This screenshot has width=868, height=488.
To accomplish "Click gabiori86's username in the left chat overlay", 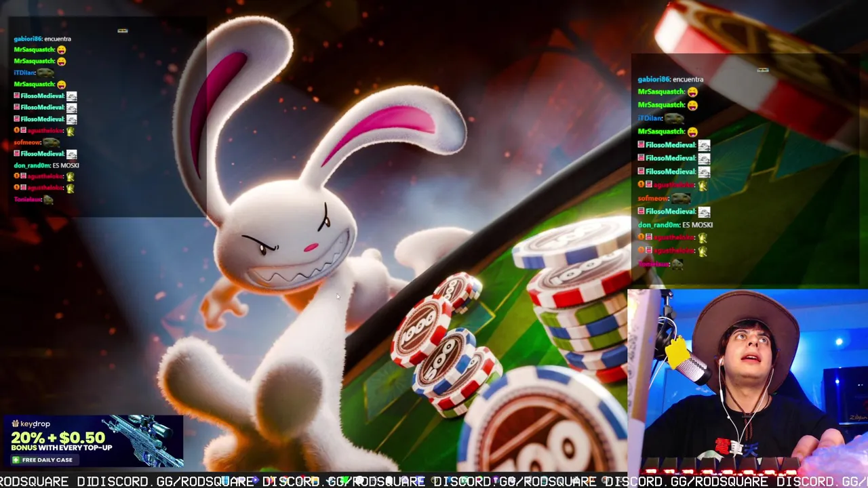I will coord(28,39).
